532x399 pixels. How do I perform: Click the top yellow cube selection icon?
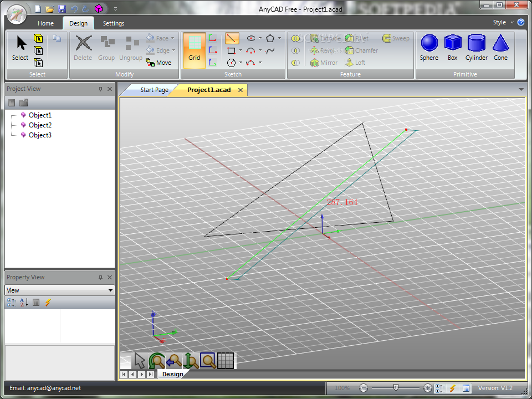pos(38,38)
